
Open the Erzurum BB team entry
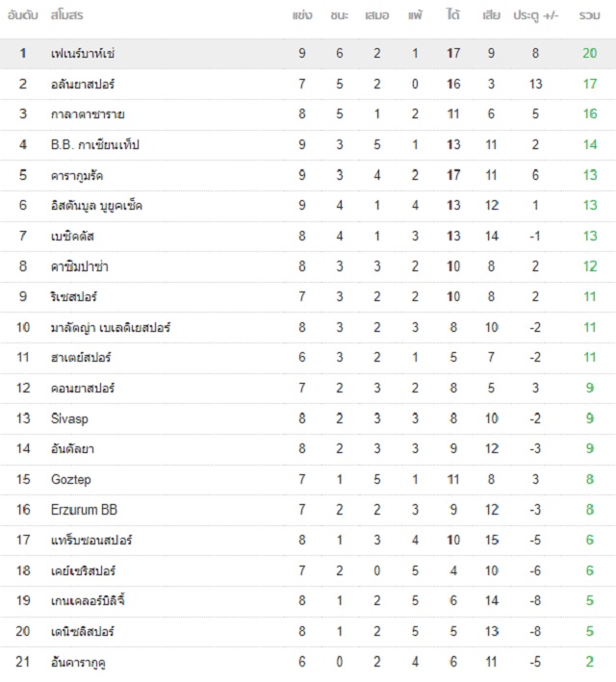point(84,510)
